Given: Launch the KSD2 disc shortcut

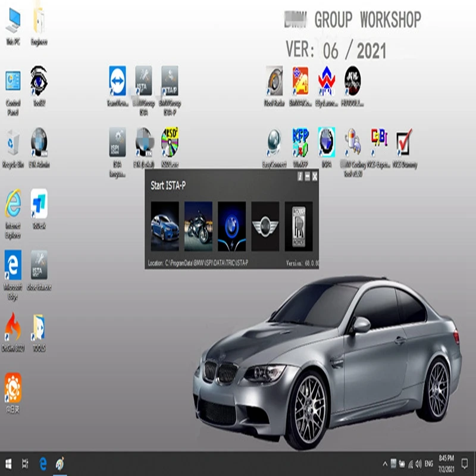Looking at the screenshot, I should 170,148.
